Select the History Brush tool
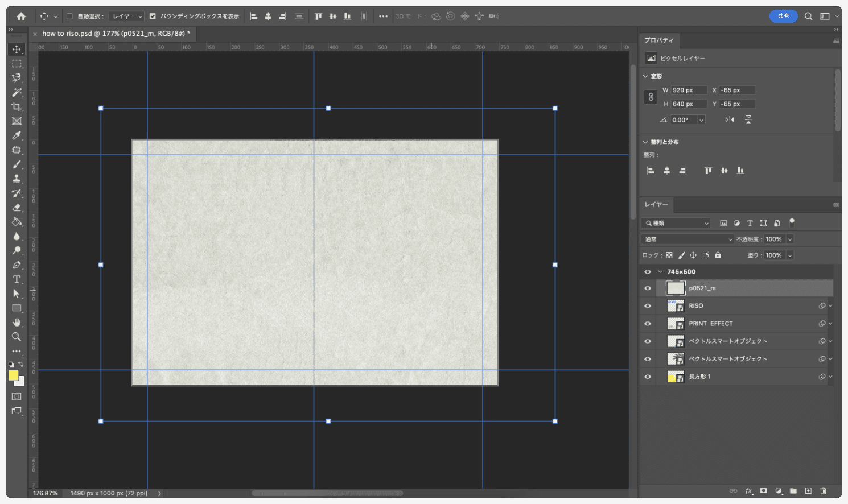 [17, 193]
